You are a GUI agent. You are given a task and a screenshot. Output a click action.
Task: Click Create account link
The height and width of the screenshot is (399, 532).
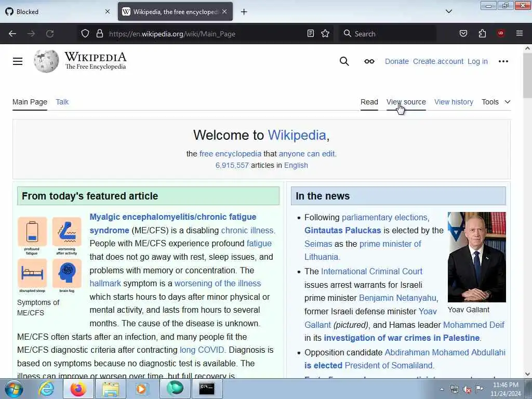(x=438, y=61)
